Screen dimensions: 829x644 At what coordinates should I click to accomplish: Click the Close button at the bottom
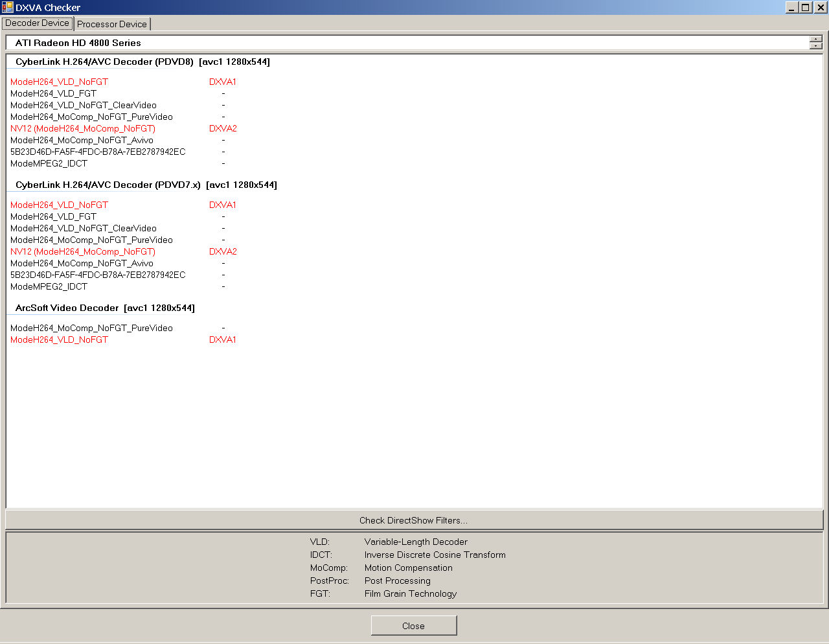tap(414, 626)
